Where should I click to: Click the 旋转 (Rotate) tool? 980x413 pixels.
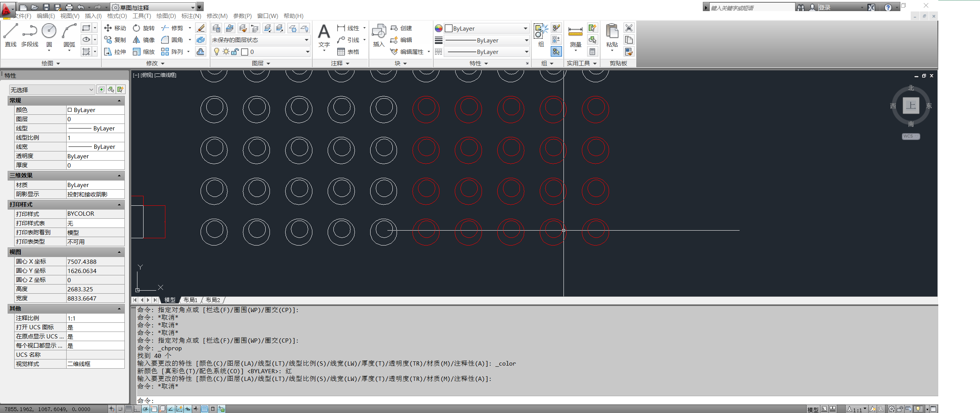[144, 28]
